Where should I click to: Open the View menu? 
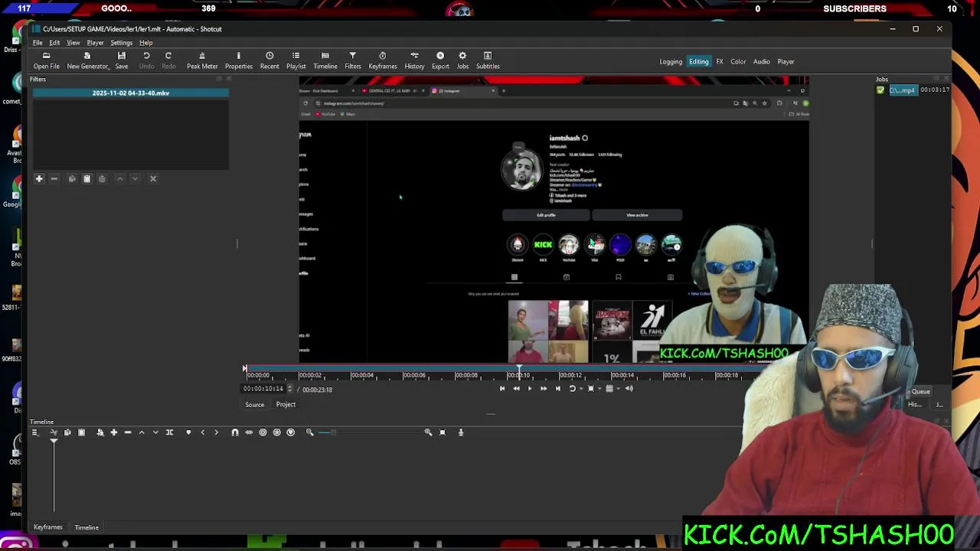click(x=73, y=43)
